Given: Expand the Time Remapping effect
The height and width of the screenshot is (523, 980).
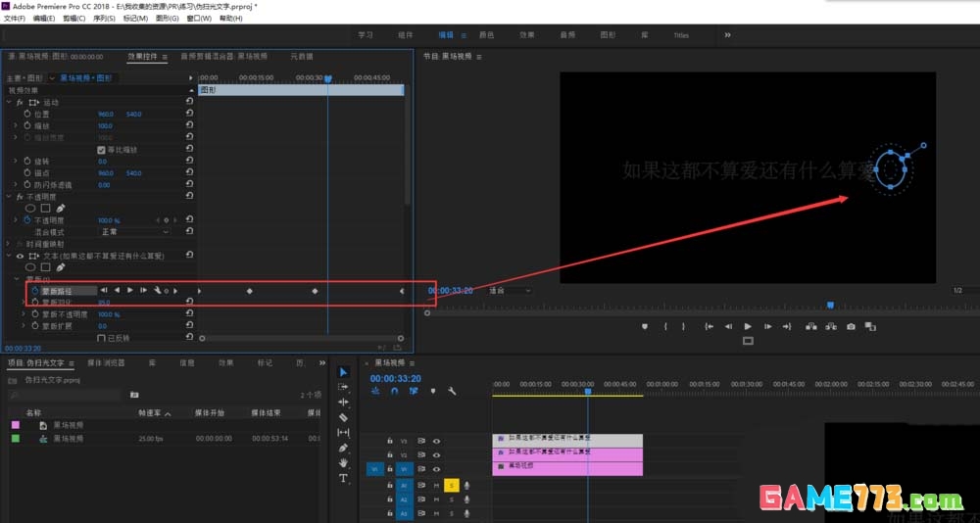Looking at the screenshot, I should 9,244.
